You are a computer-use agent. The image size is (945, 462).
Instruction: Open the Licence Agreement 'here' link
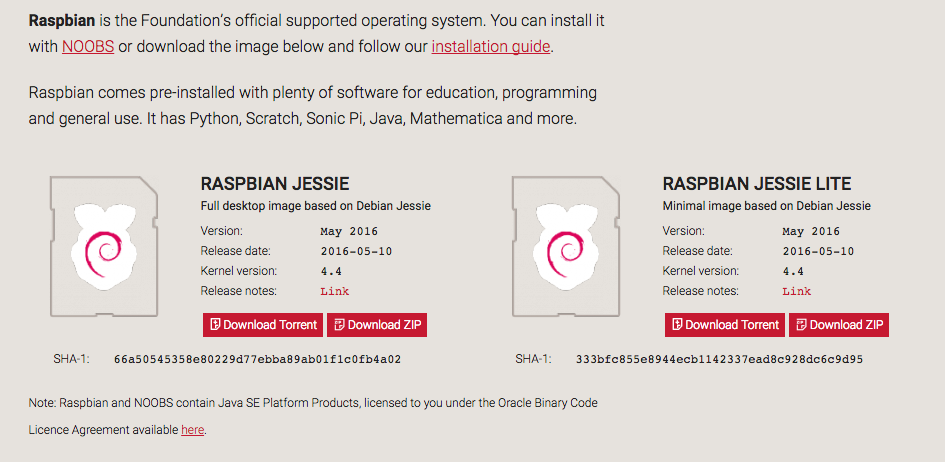tap(192, 430)
